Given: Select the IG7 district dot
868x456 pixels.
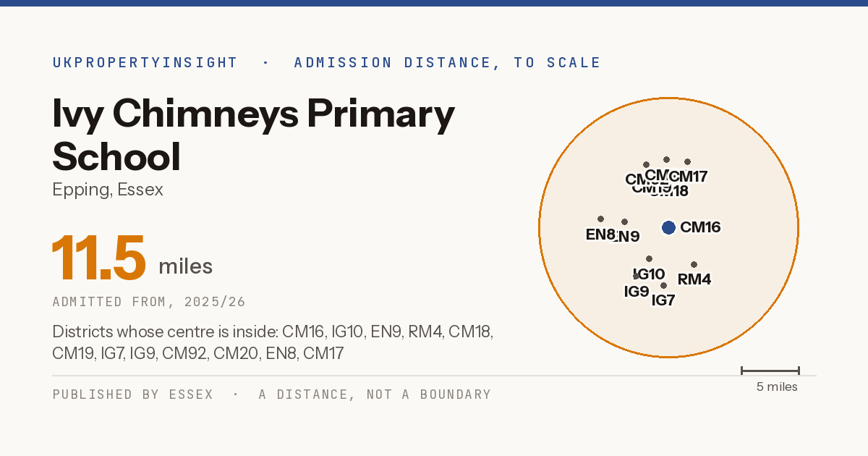Looking at the screenshot, I should (663, 285).
